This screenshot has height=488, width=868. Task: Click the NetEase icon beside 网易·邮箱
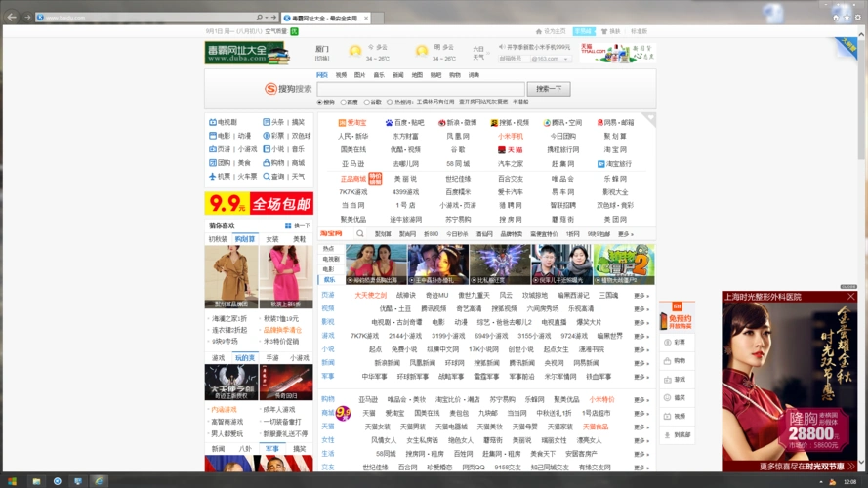click(x=600, y=123)
